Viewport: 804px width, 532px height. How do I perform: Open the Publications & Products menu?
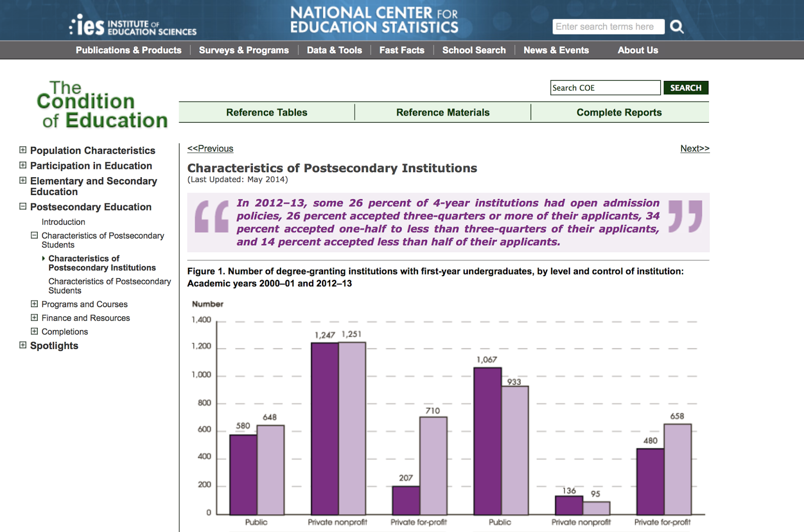click(129, 50)
